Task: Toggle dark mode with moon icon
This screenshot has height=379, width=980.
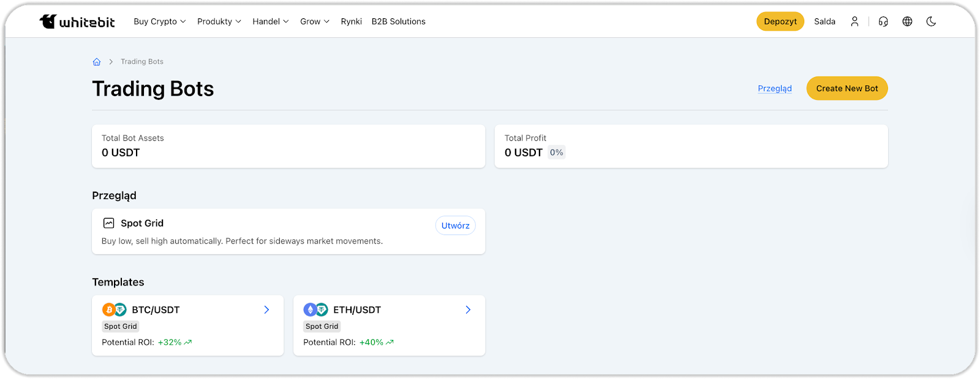Action: coord(931,21)
